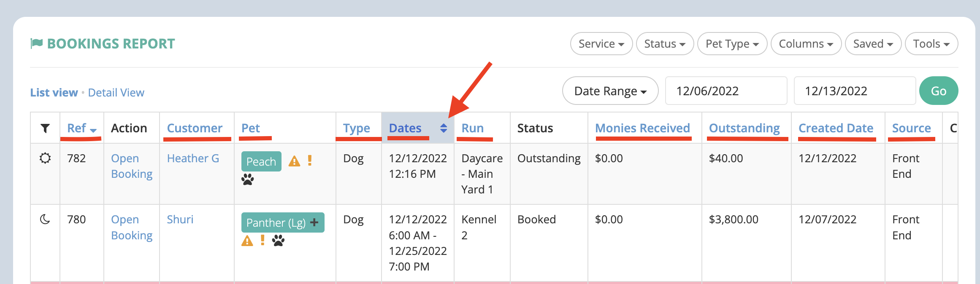
Task: Click the sun icon on booking 782 row
Action: click(45, 158)
